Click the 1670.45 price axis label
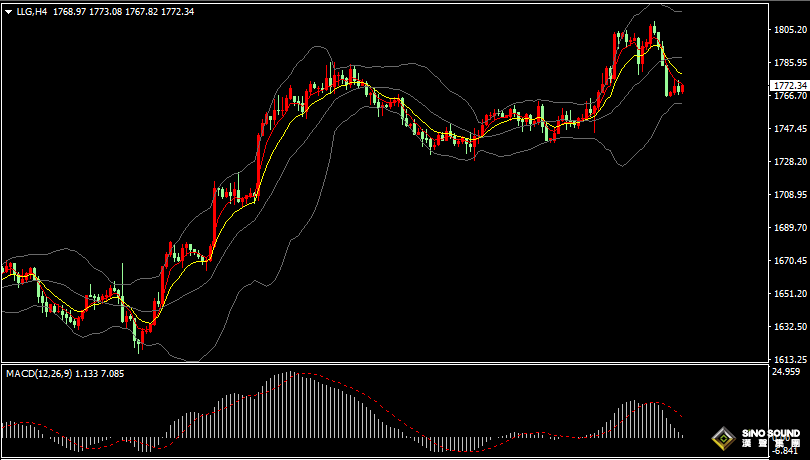 [790, 261]
